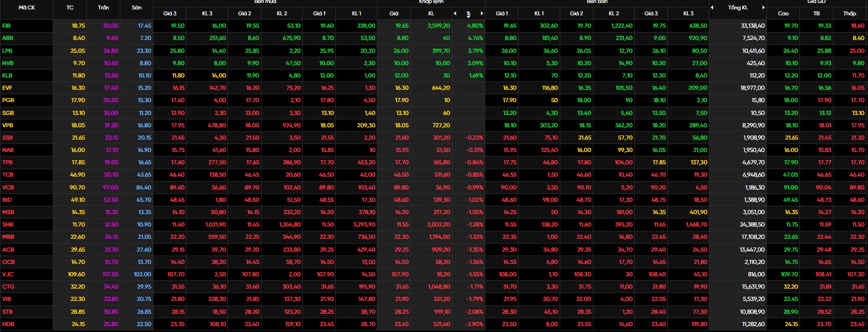Click LPB average price 25.88
The image size is (868, 332).
(x=824, y=51)
